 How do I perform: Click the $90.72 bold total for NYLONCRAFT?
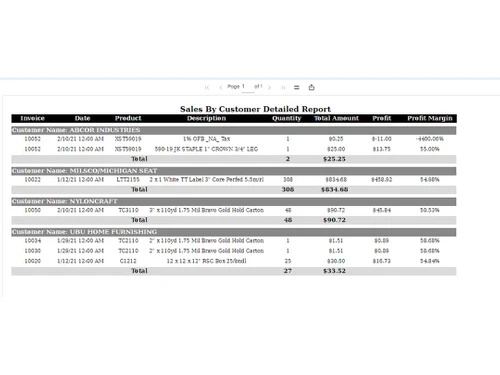[334, 220]
